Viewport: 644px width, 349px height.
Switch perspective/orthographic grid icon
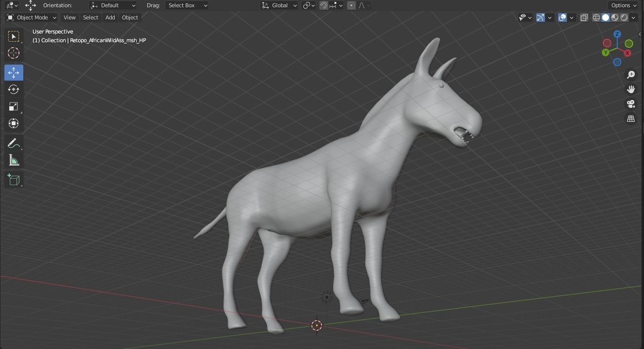click(x=631, y=118)
